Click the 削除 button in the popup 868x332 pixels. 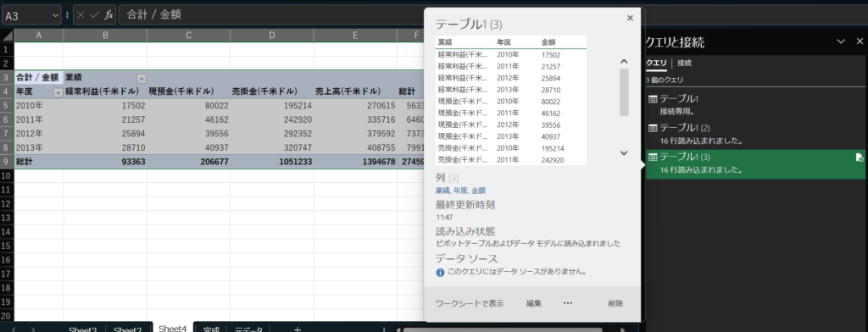coord(615,303)
